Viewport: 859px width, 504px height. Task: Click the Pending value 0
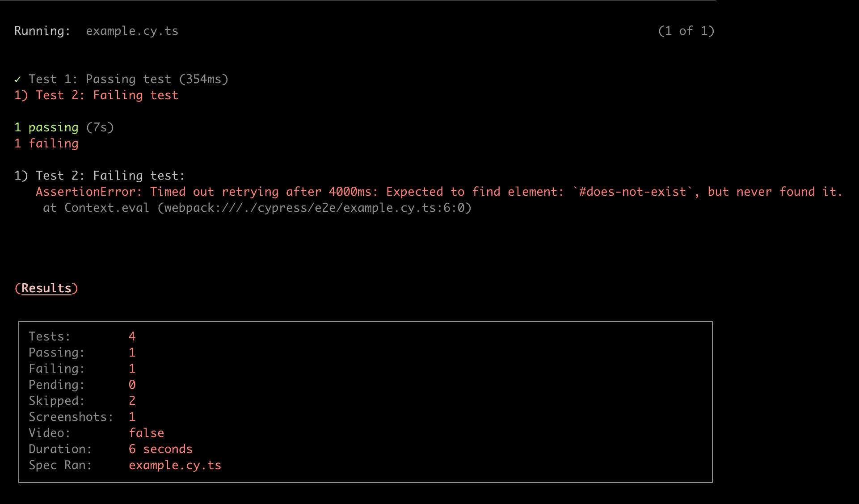(x=132, y=385)
